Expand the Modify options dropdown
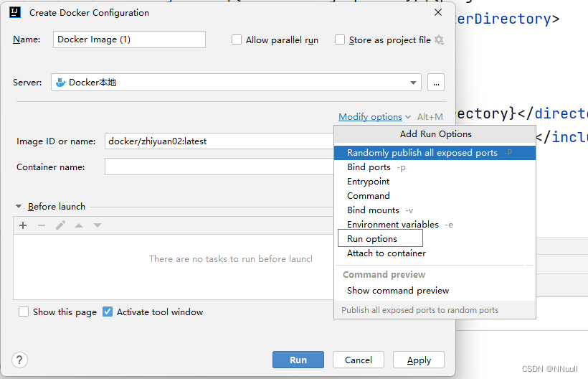This screenshot has width=588, height=379. 374,117
